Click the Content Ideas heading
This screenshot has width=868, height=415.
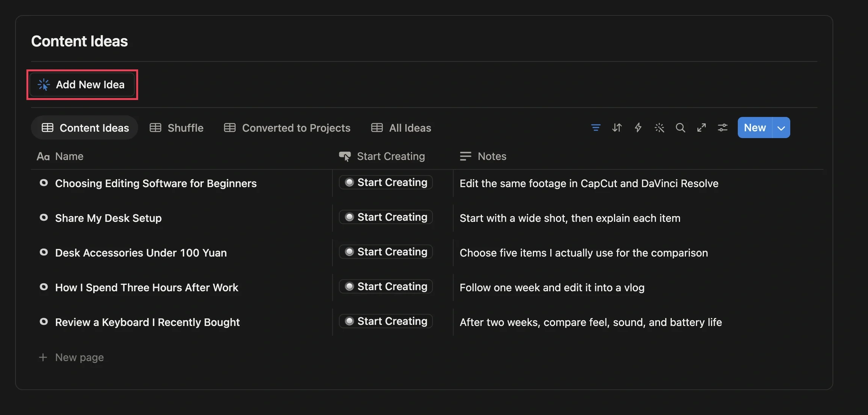(79, 41)
